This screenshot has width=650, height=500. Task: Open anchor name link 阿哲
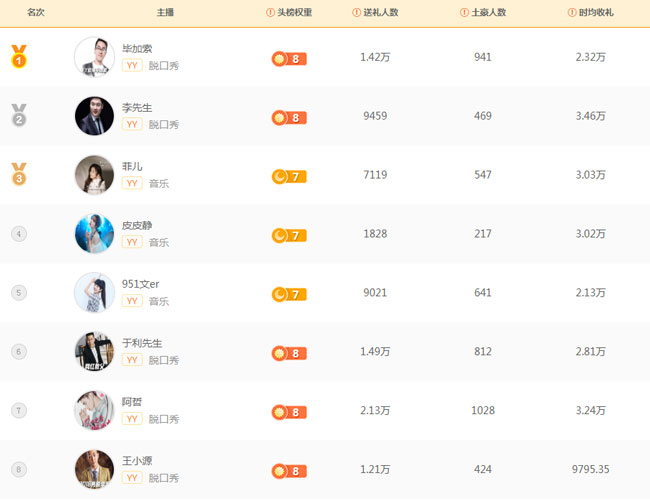click(x=132, y=402)
